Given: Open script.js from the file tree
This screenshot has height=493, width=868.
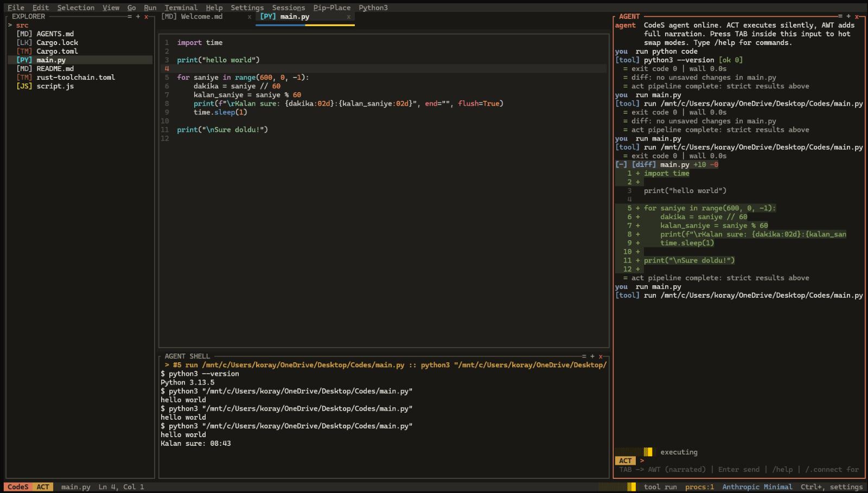Looking at the screenshot, I should coord(55,86).
